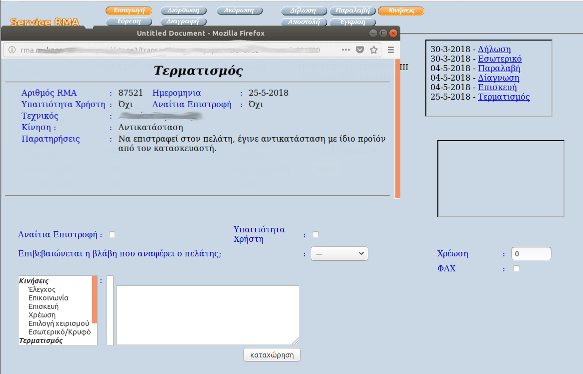
Task: Close the Untitled Document Firefox window
Action: (393, 33)
